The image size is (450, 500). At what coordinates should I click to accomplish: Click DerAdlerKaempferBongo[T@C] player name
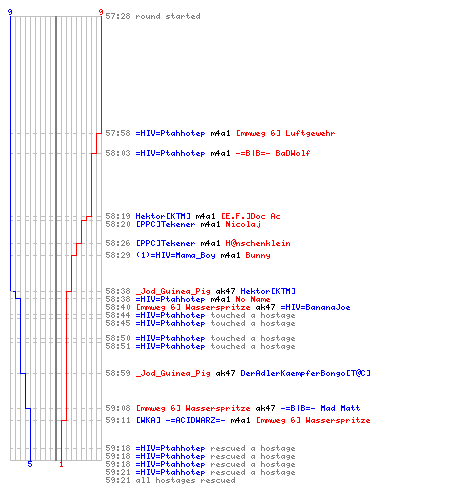[305, 373]
